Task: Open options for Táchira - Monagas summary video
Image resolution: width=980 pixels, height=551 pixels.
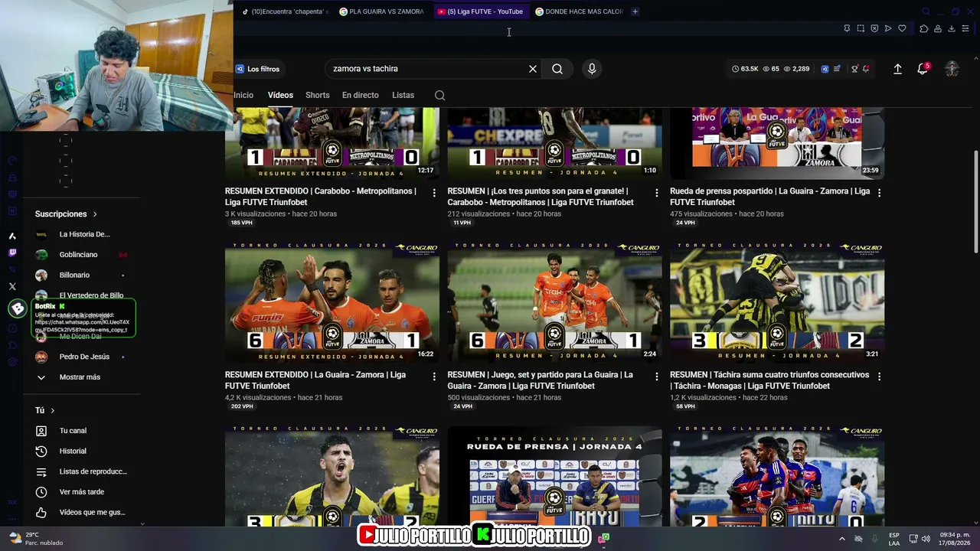Action: [879, 377]
